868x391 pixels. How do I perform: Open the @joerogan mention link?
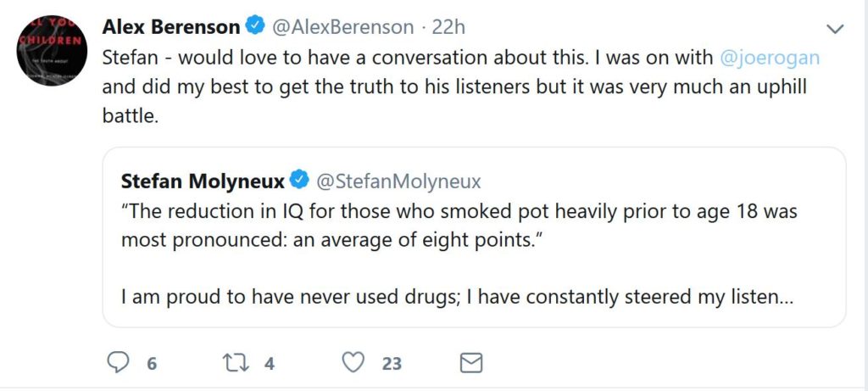pos(770,59)
